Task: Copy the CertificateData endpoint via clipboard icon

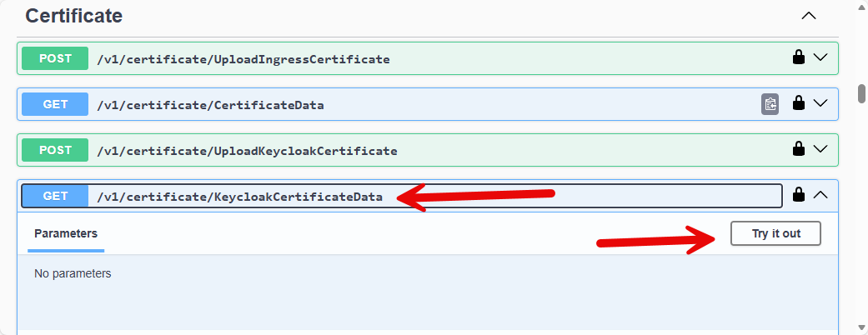Action: tap(770, 104)
